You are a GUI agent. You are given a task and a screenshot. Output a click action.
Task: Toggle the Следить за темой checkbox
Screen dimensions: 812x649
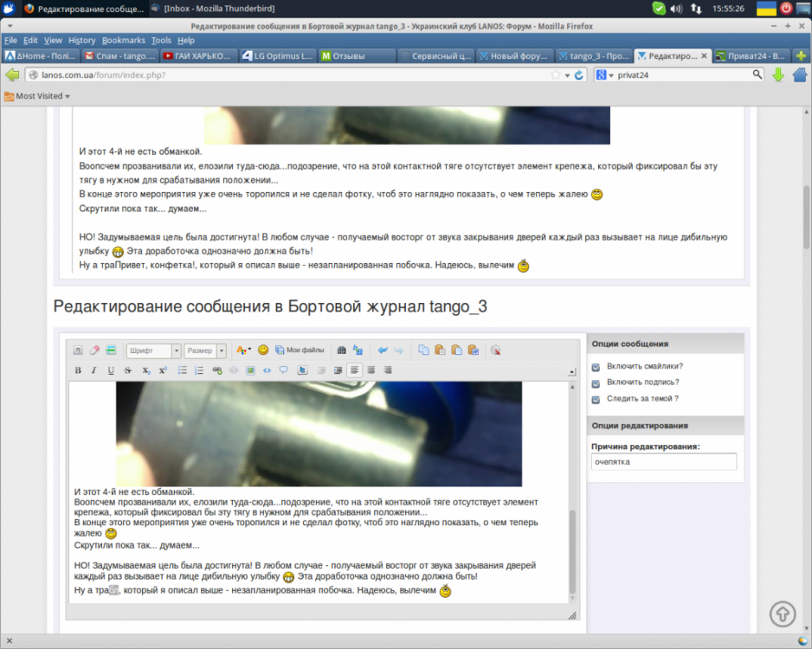(596, 399)
